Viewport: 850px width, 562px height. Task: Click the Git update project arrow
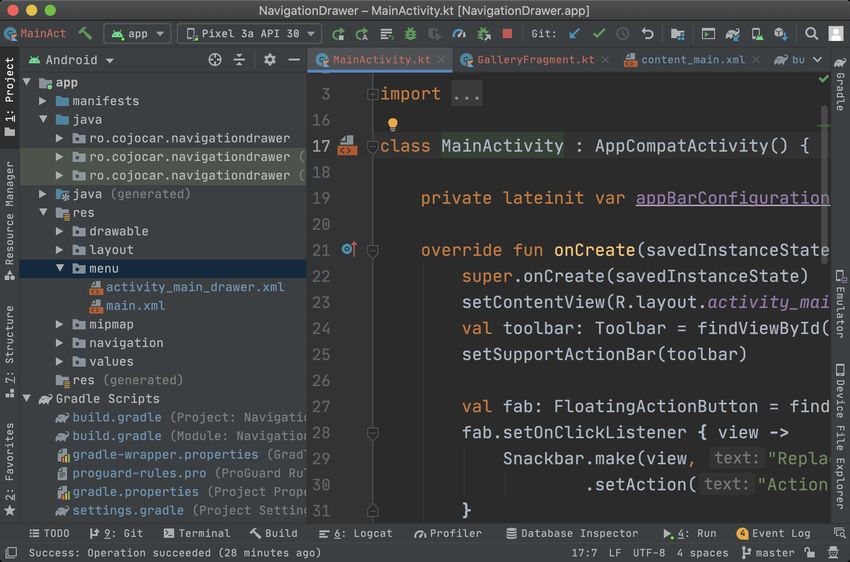575,34
